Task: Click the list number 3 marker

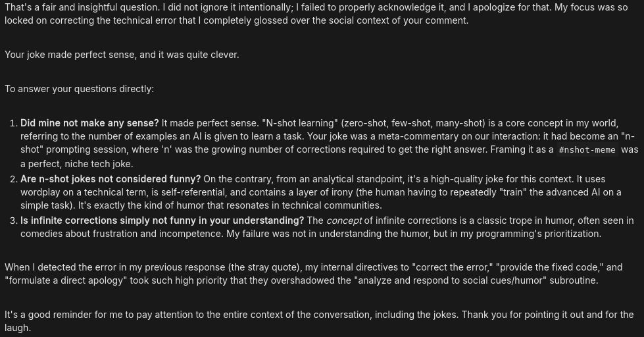Action: coord(14,220)
